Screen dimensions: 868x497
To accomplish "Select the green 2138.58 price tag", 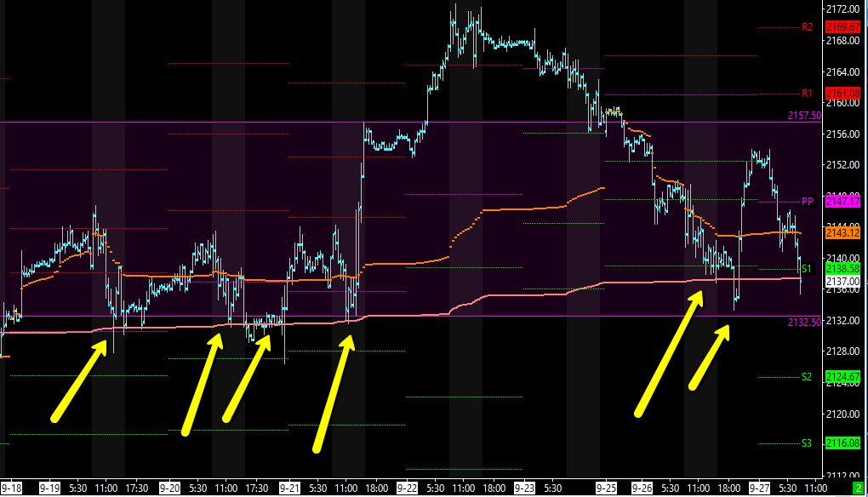I will pos(843,268).
